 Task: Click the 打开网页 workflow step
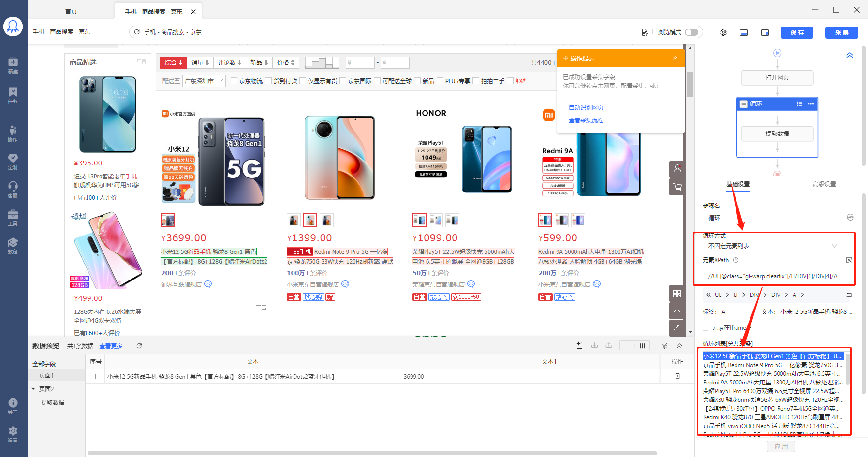tap(777, 78)
